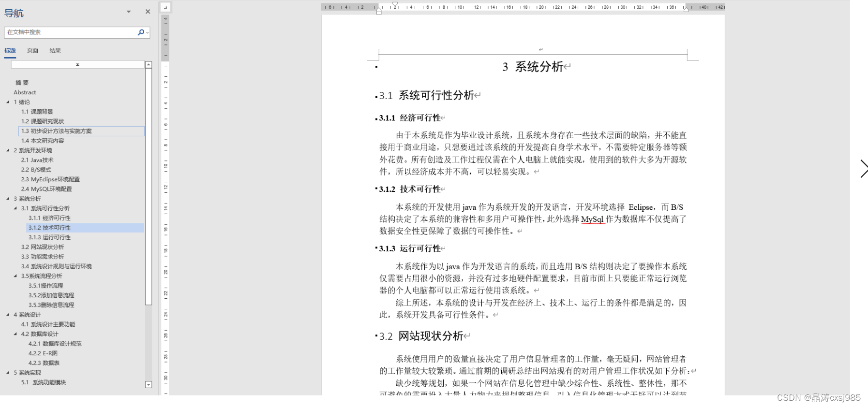Go to 5.1 系统功能模块 heading
The width and height of the screenshot is (868, 407).
click(x=44, y=382)
